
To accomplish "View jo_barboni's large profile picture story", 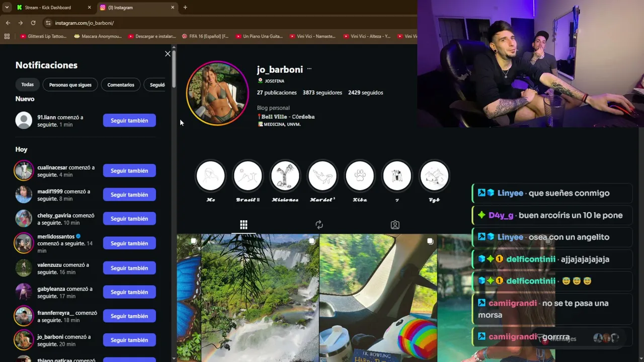I will 217,93.
